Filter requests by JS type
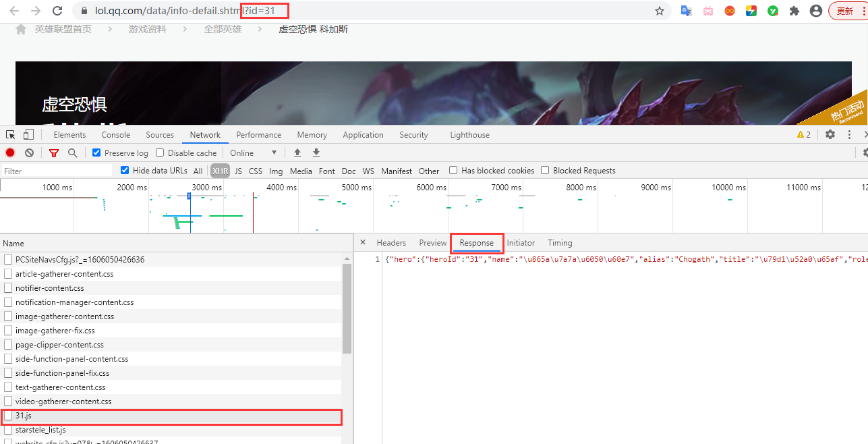 238,171
